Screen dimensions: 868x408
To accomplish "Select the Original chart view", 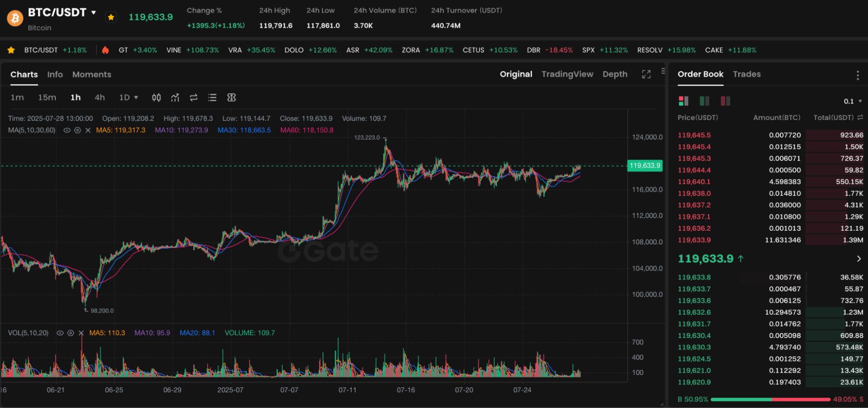I will [516, 74].
